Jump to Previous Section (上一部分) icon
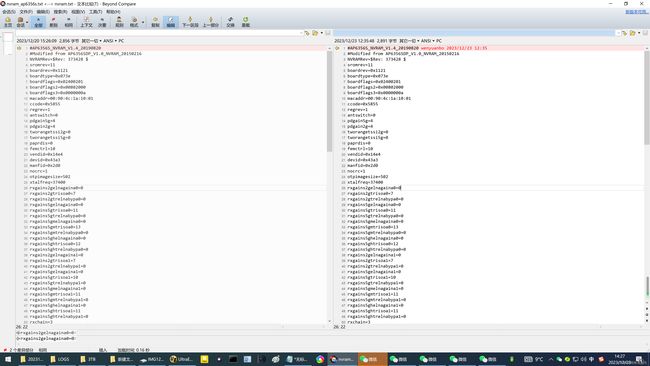 pos(211,22)
